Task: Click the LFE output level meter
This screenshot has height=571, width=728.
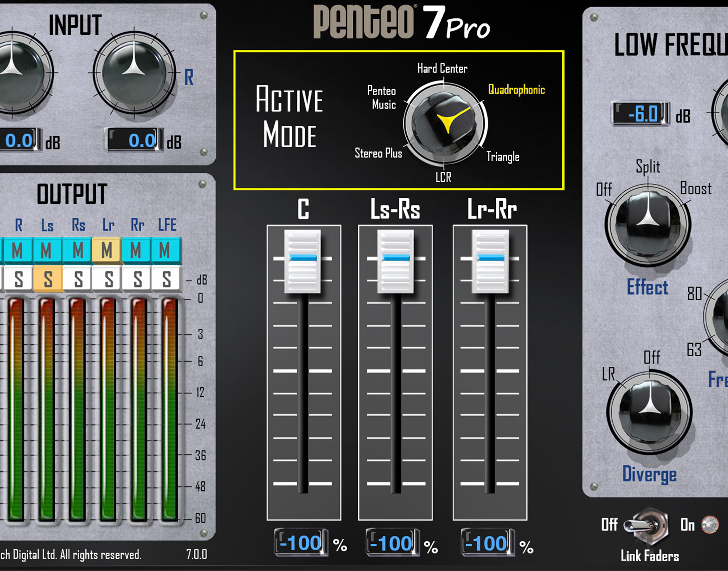Action: (x=169, y=409)
